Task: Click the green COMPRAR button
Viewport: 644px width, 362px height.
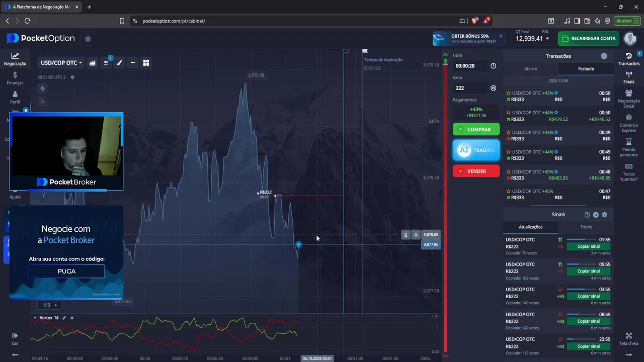Action: tap(476, 129)
